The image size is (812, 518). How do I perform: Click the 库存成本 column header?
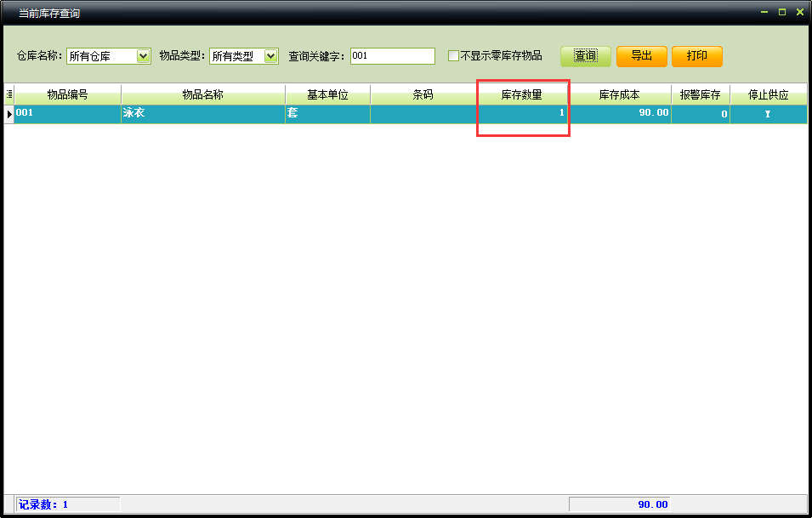click(x=619, y=94)
